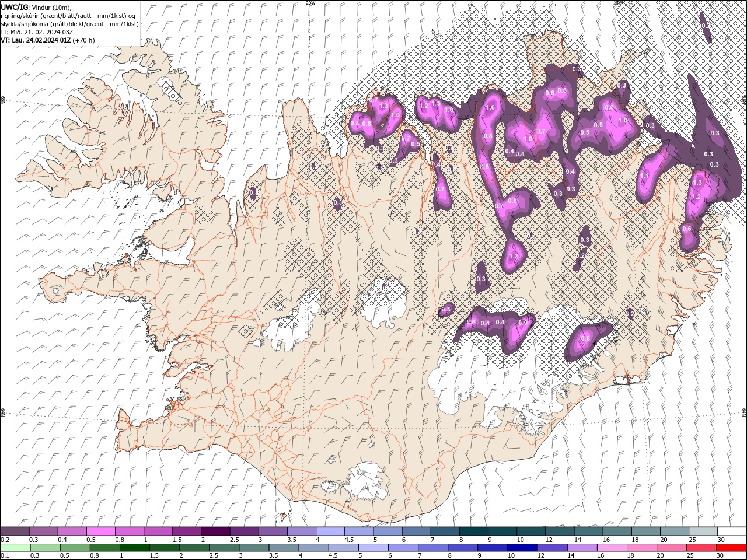Image resolution: width=747 pixels, height=560 pixels.
Task: Select the bright red final lower rain swatch
Action: pos(732,548)
